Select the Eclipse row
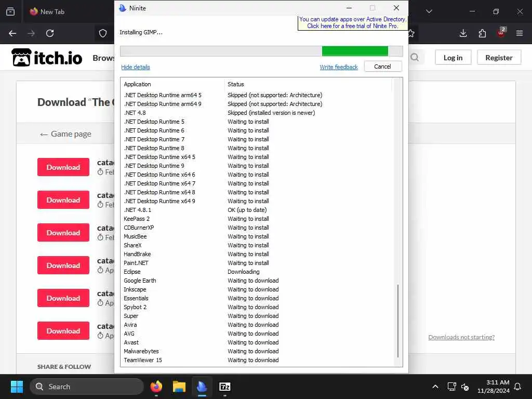The width and height of the screenshot is (532, 399). 258,272
